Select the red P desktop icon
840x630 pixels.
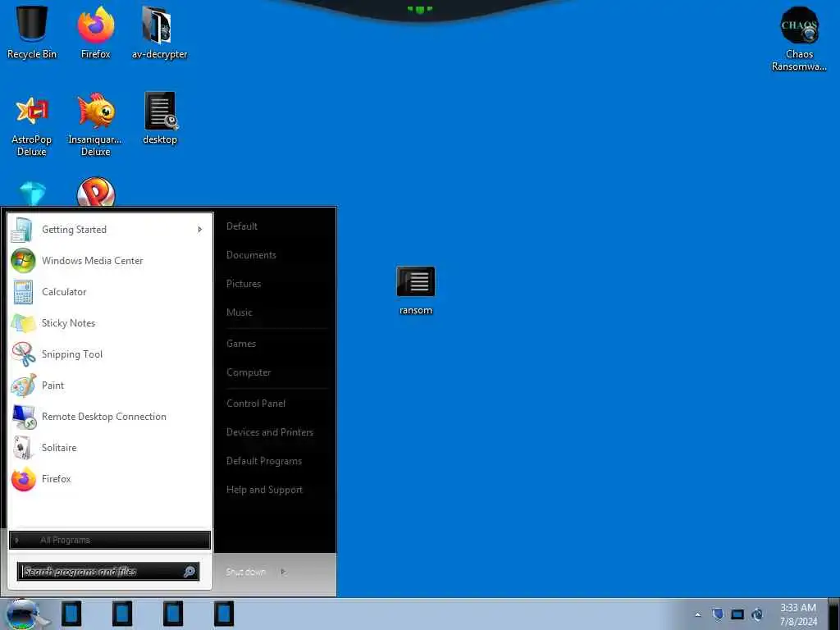pos(96,192)
